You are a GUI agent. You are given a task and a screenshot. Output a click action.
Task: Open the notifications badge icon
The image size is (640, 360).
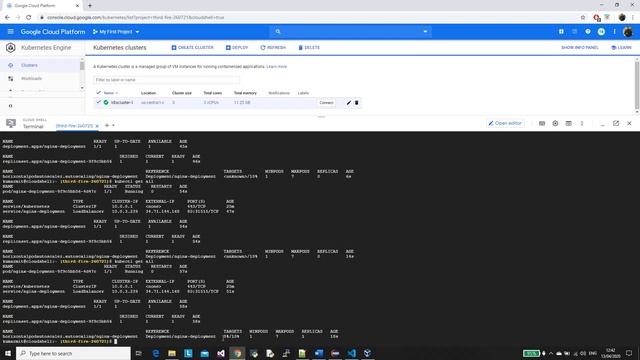601,31
